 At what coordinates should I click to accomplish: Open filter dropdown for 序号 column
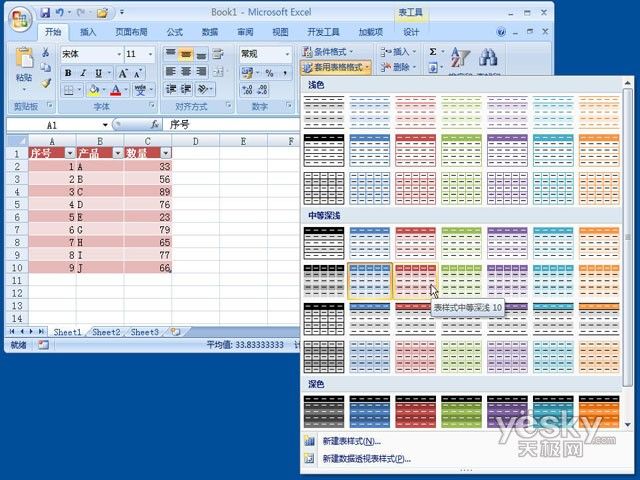click(x=70, y=153)
